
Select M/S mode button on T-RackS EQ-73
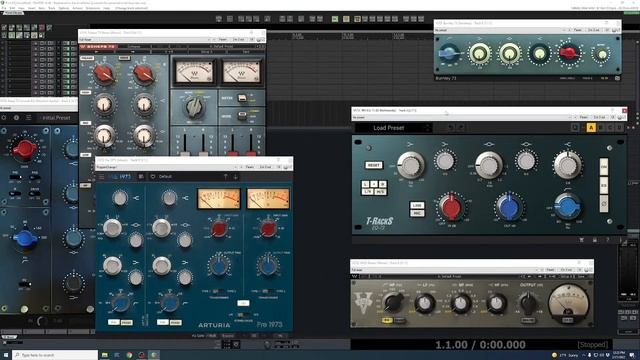click(x=380, y=191)
